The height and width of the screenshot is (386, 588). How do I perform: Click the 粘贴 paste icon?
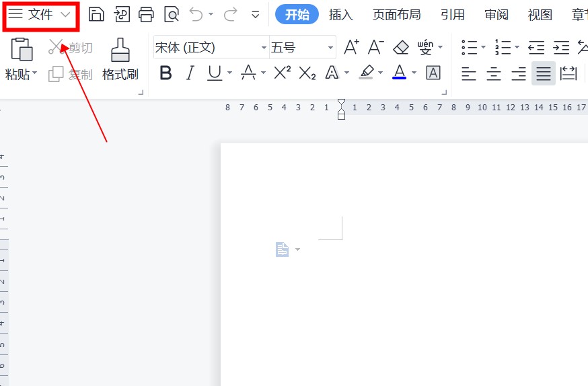[22, 48]
